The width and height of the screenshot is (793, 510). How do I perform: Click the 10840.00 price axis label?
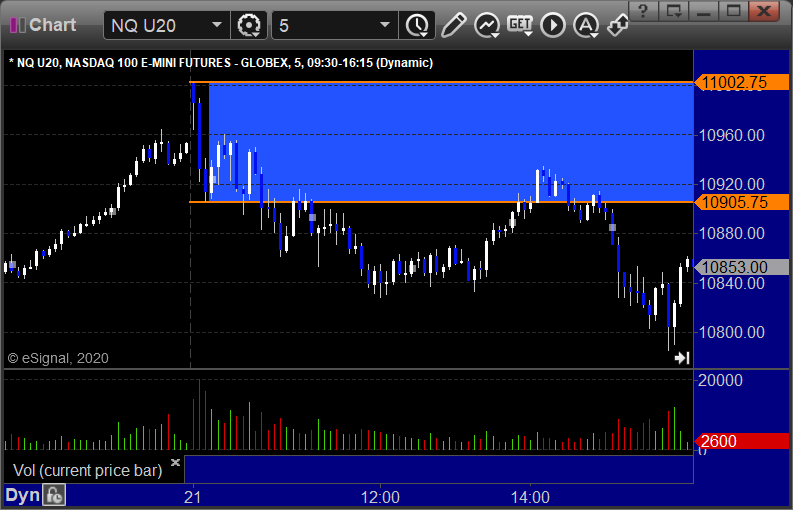[x=732, y=283]
